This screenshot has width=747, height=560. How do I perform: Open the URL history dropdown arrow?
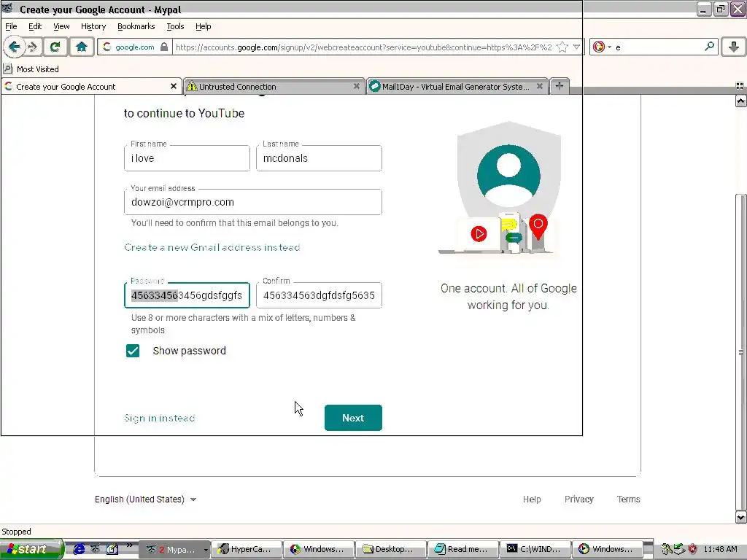pos(576,47)
